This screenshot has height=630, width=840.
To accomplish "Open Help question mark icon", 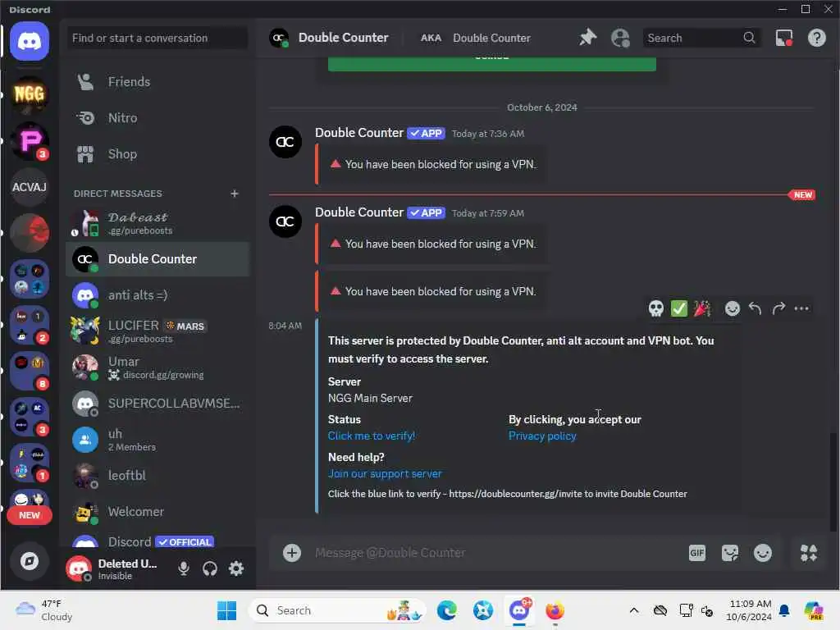I will 816,38.
